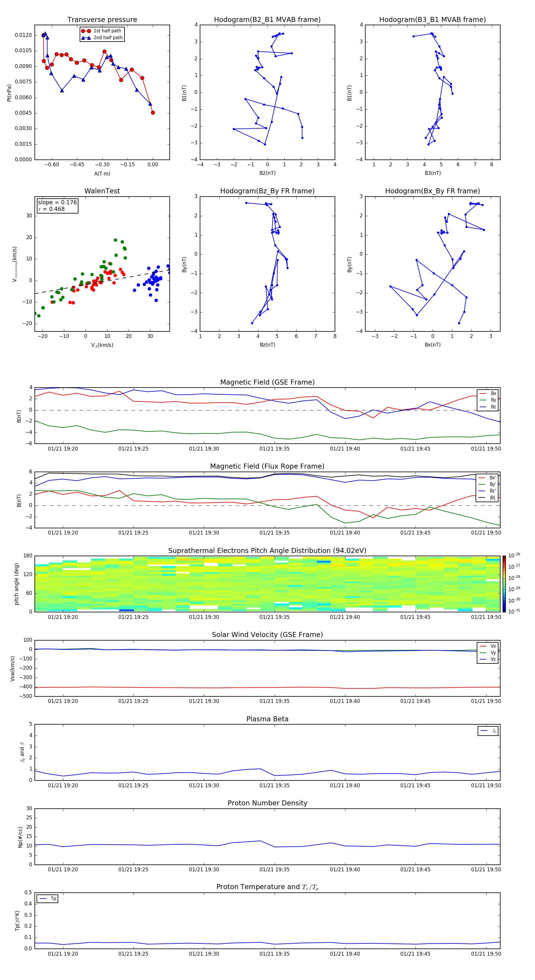Click the "B3(nT)" x-axis label
This screenshot has width=535, height=980.
(432, 173)
